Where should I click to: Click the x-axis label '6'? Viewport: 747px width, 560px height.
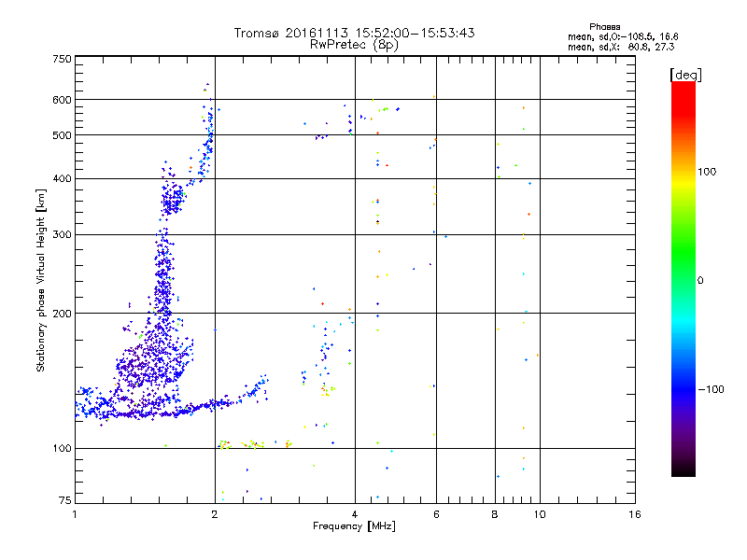pos(436,514)
